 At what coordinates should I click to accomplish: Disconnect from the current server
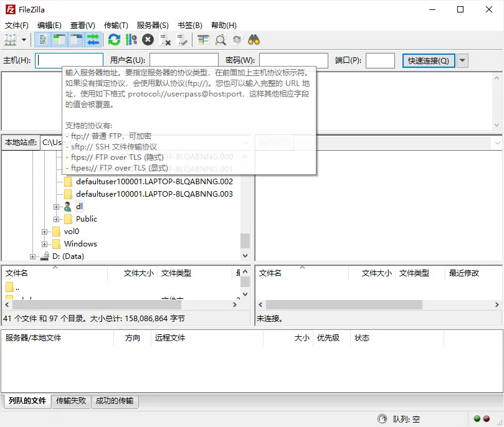click(x=165, y=40)
